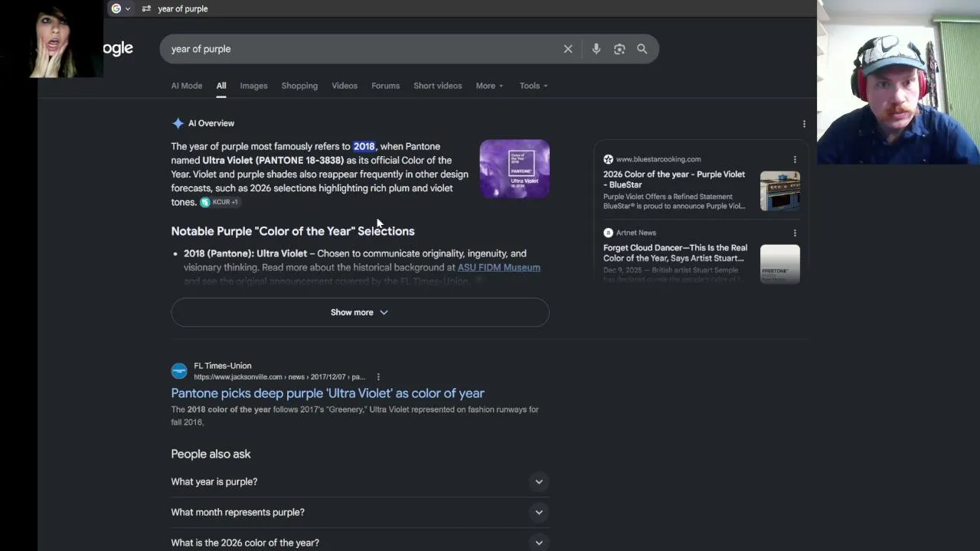This screenshot has width=980, height=551.
Task: Click the highlighted "2018" text
Action: [x=364, y=146]
